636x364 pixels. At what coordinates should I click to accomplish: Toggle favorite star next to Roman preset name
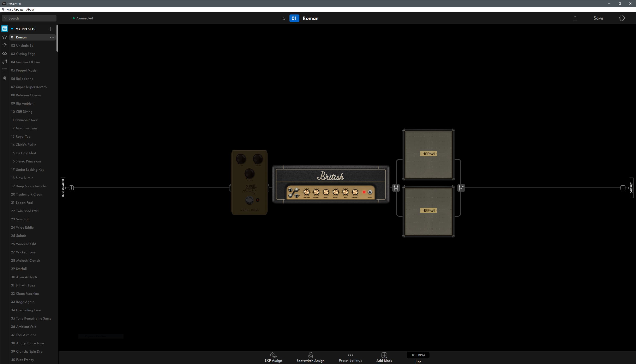click(x=284, y=18)
